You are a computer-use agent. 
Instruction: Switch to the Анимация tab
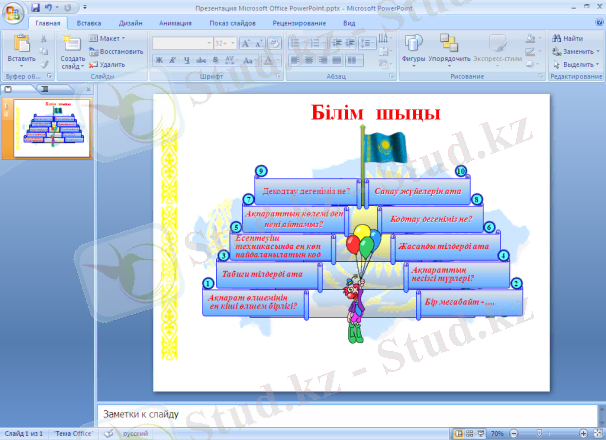click(175, 21)
